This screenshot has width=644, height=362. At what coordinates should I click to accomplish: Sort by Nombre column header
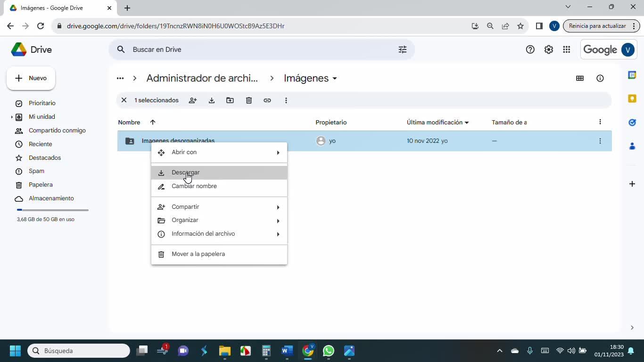(x=129, y=122)
